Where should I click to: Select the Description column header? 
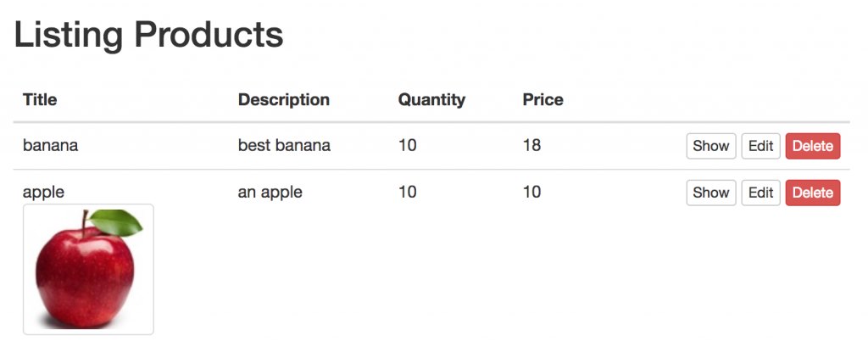pyautogui.click(x=283, y=99)
